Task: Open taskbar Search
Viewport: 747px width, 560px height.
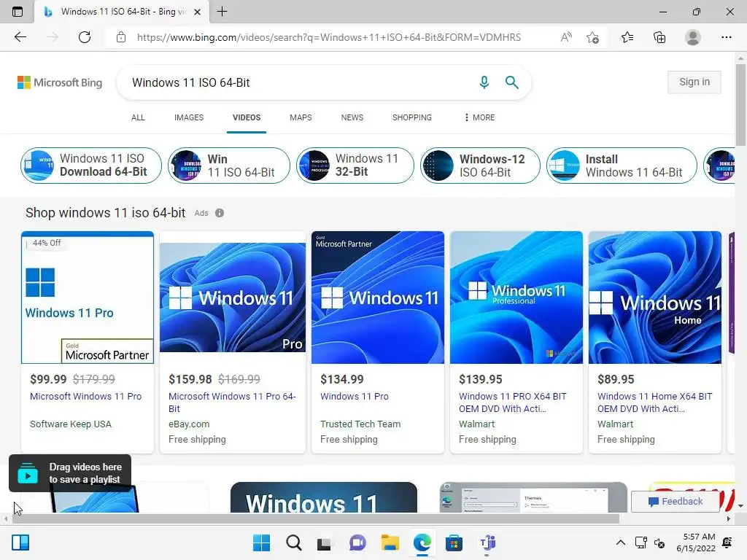Action: pyautogui.click(x=293, y=542)
